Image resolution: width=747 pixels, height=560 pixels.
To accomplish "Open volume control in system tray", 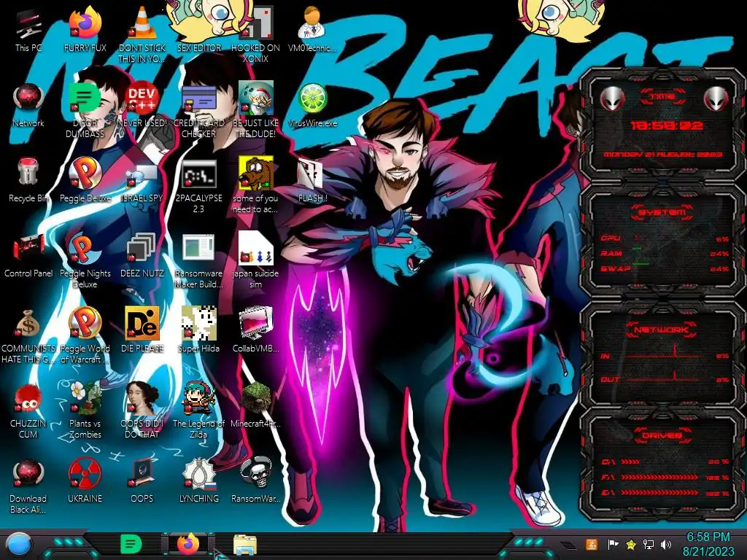I will [x=666, y=544].
